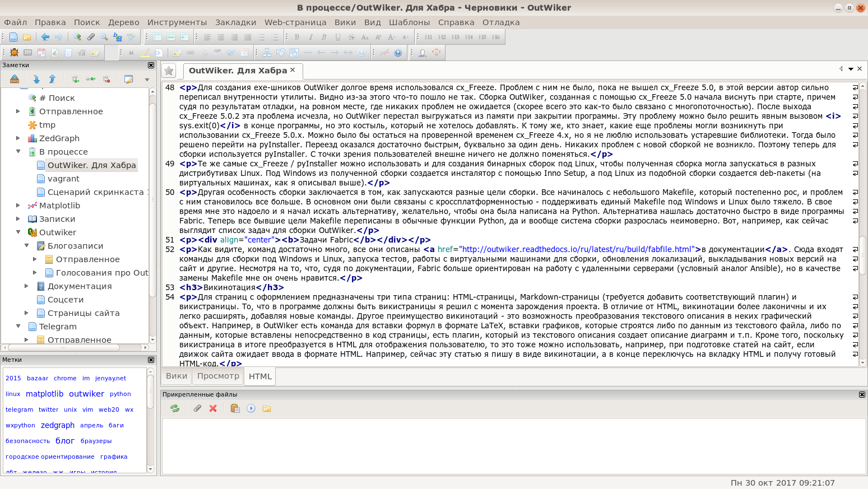Click the python tag link
Image resolution: width=868 pixels, height=489 pixels.
pyautogui.click(x=120, y=394)
